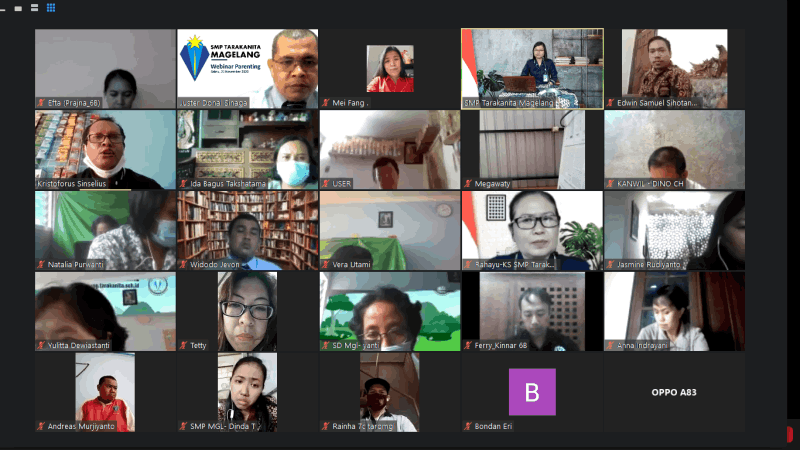Click the Rahayu-KS SMP Tarak name label
Screen dimensions: 800x450
(514, 264)
